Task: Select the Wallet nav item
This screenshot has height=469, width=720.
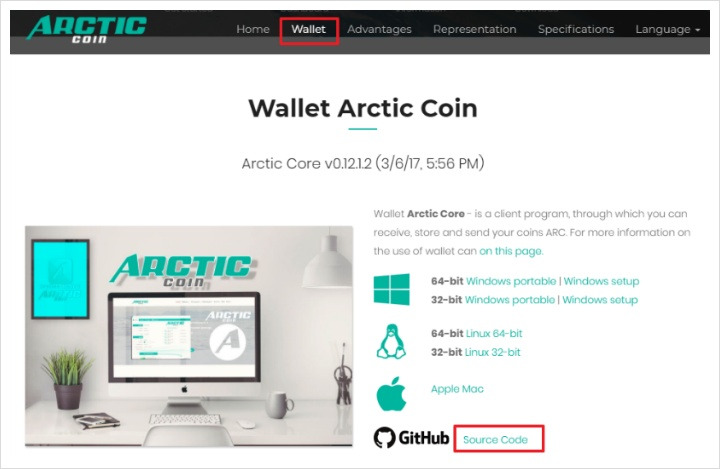Action: [x=309, y=29]
